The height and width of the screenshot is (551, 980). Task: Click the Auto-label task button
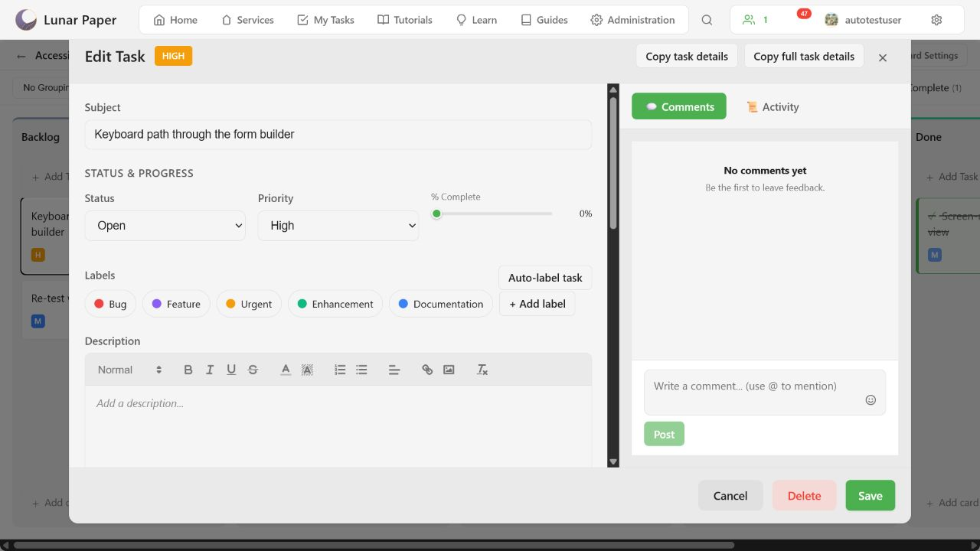[545, 278]
